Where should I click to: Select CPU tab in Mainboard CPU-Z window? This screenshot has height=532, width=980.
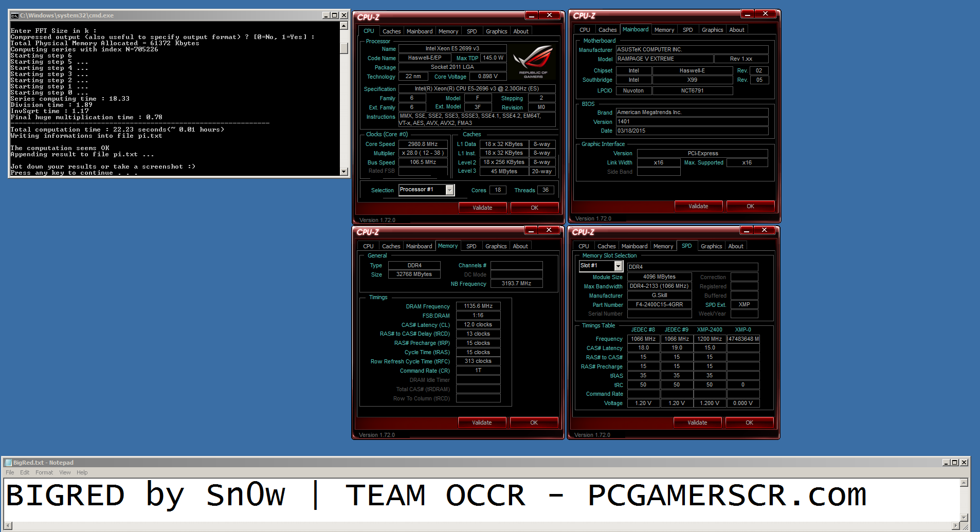pyautogui.click(x=585, y=30)
